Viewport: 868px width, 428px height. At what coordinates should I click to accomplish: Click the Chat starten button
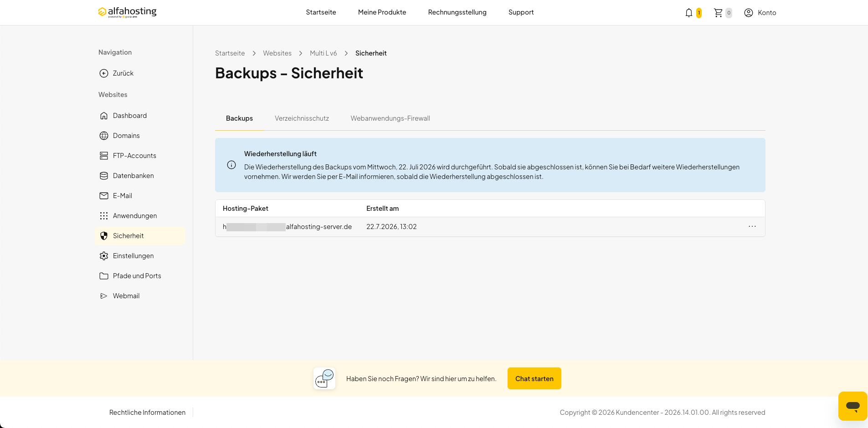tap(534, 378)
